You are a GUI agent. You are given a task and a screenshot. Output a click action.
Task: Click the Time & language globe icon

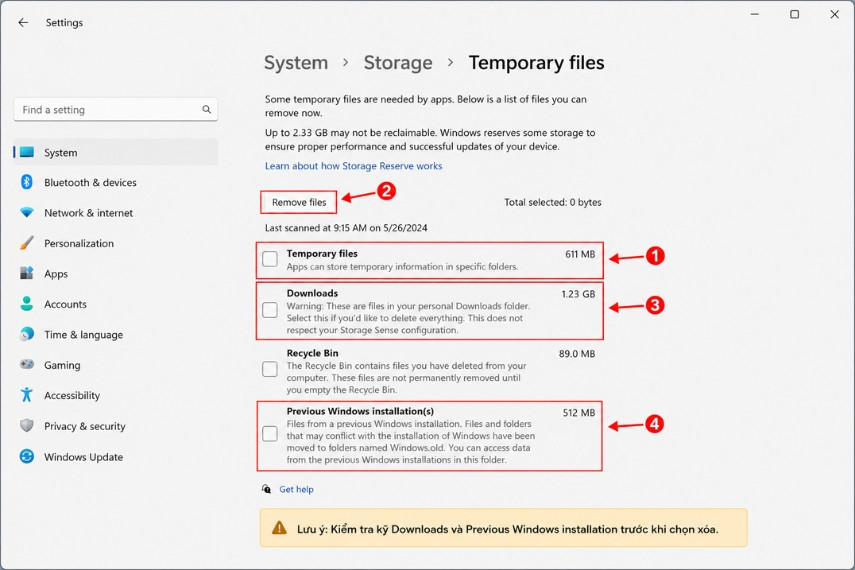27,334
